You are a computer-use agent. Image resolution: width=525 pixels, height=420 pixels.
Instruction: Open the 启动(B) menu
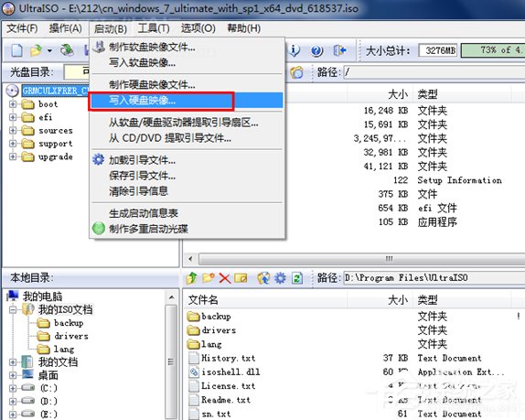coord(110,28)
